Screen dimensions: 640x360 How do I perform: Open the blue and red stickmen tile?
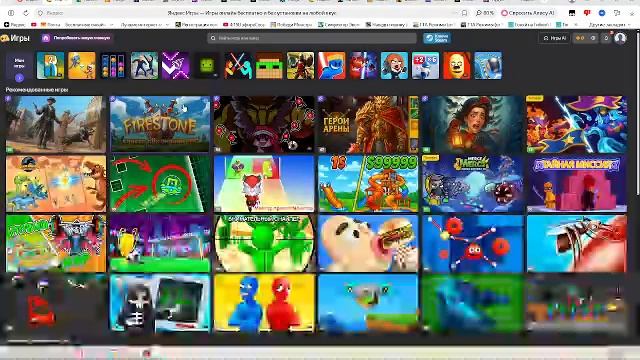tap(264, 303)
